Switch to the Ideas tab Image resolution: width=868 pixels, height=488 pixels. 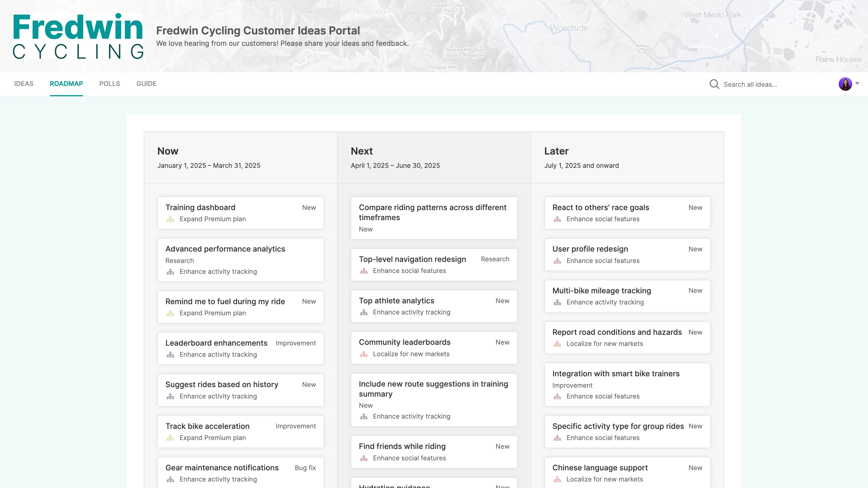tap(24, 84)
